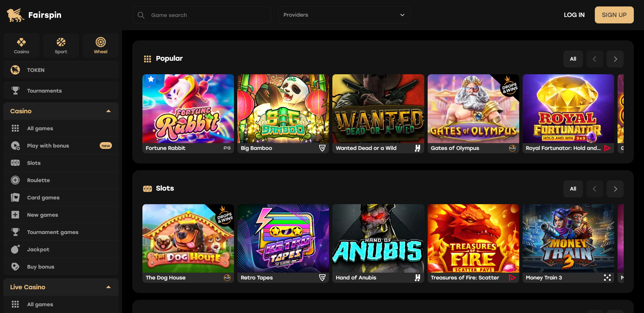Viewport: 644px width, 313px height.
Task: Click the Fairspin lion logo
Action: pyautogui.click(x=16, y=15)
